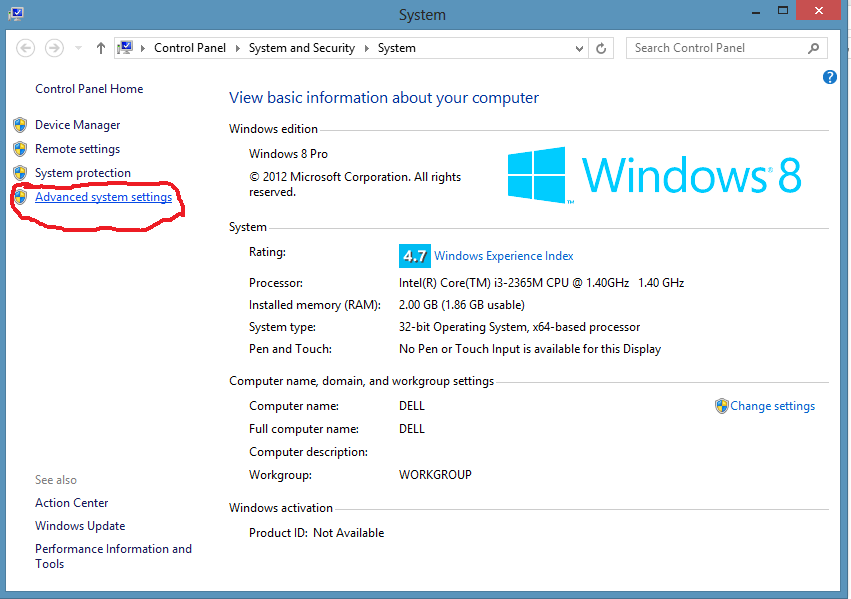The height and width of the screenshot is (599, 851).
Task: Click 'Product ID: Not Available' text
Action: tap(316, 533)
